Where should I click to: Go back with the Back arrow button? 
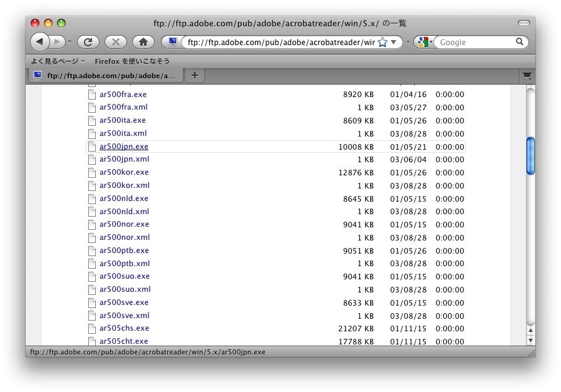click(39, 42)
